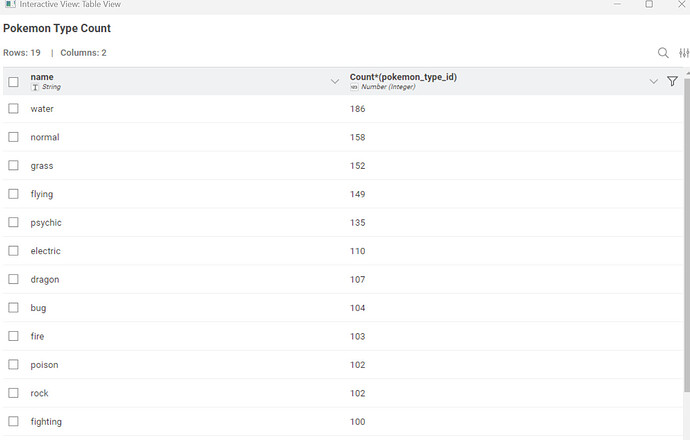
Task: Open the Count column dropdown chevron
Action: (x=653, y=81)
